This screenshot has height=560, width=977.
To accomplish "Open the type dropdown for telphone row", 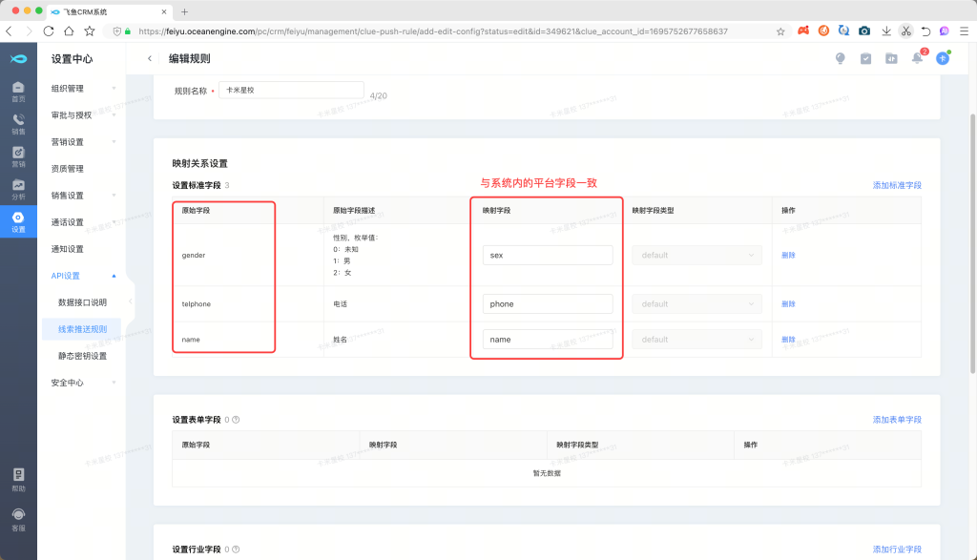I will click(x=697, y=303).
